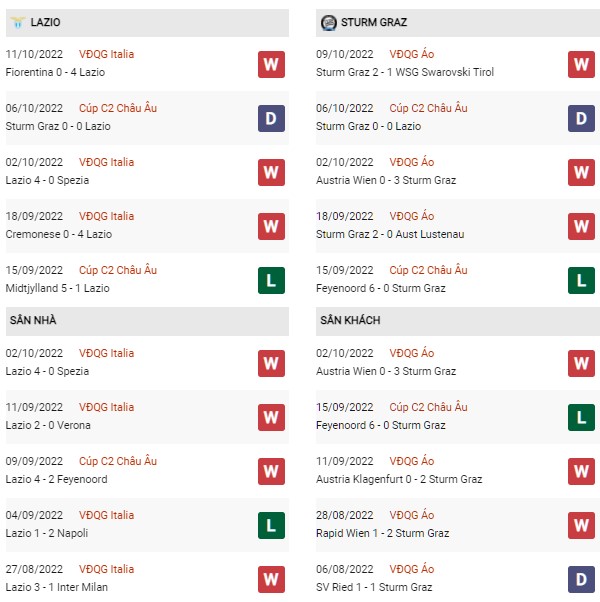Open match Cremonese 0 - 4 Lazio
This screenshot has width=600, height=602.
tap(59, 234)
